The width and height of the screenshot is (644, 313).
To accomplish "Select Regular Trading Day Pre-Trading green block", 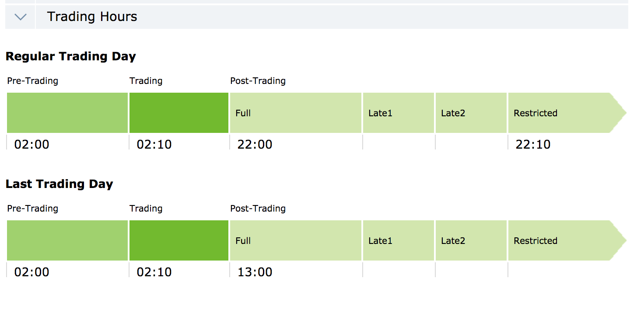I will [x=67, y=113].
